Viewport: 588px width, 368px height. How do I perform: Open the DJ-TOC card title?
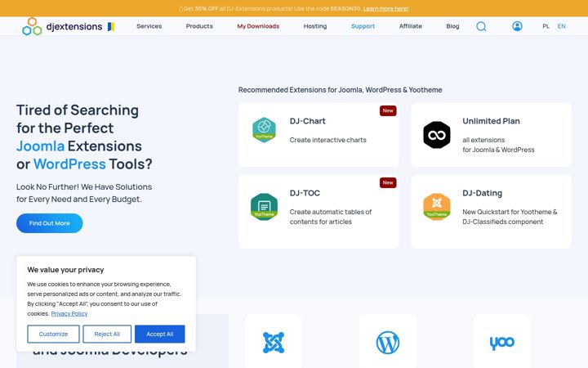click(x=305, y=193)
